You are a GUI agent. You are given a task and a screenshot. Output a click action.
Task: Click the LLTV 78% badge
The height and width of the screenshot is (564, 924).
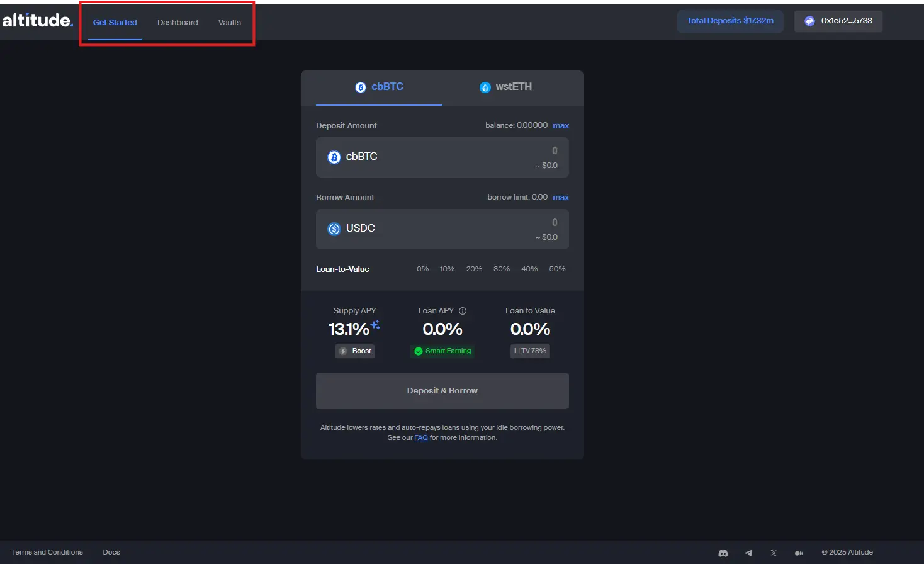click(530, 351)
